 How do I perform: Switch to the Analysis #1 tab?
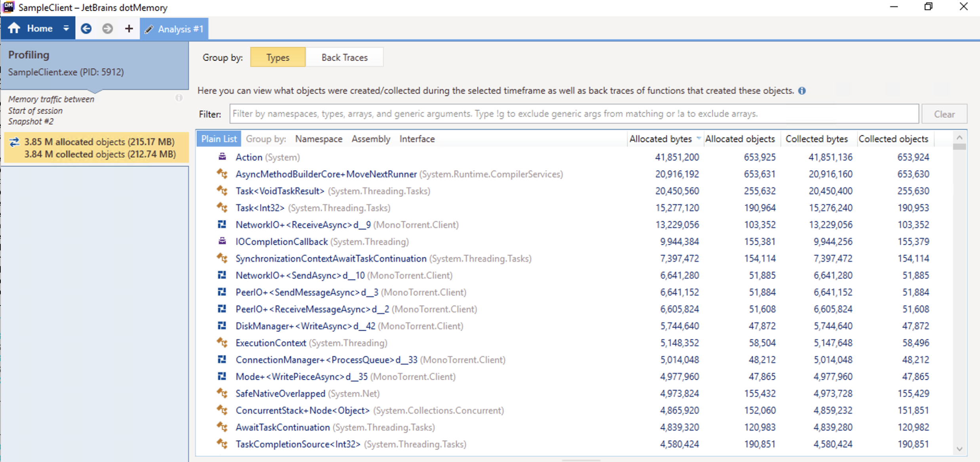pos(174,29)
